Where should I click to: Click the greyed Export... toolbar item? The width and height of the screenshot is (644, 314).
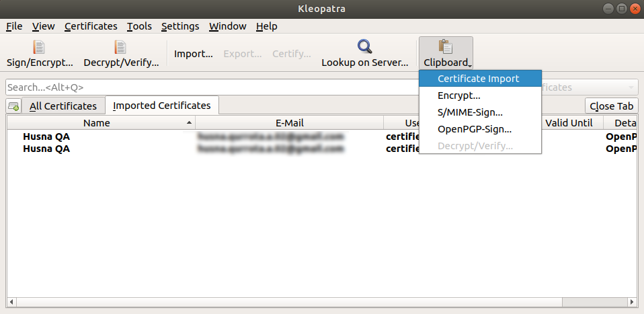coord(242,54)
